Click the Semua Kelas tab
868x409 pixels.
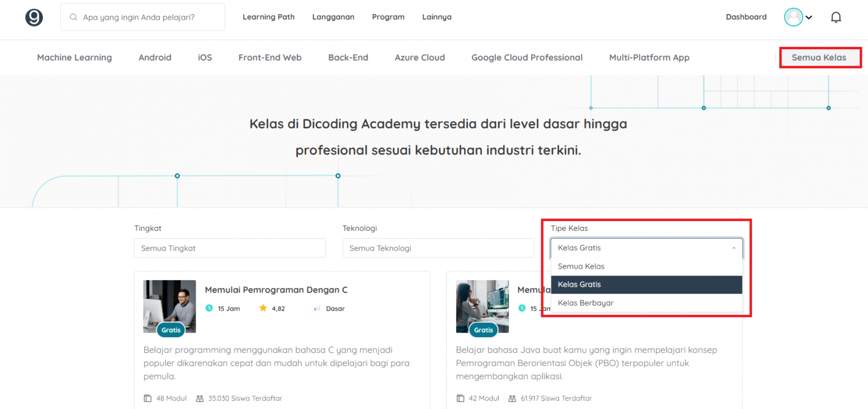click(x=819, y=57)
